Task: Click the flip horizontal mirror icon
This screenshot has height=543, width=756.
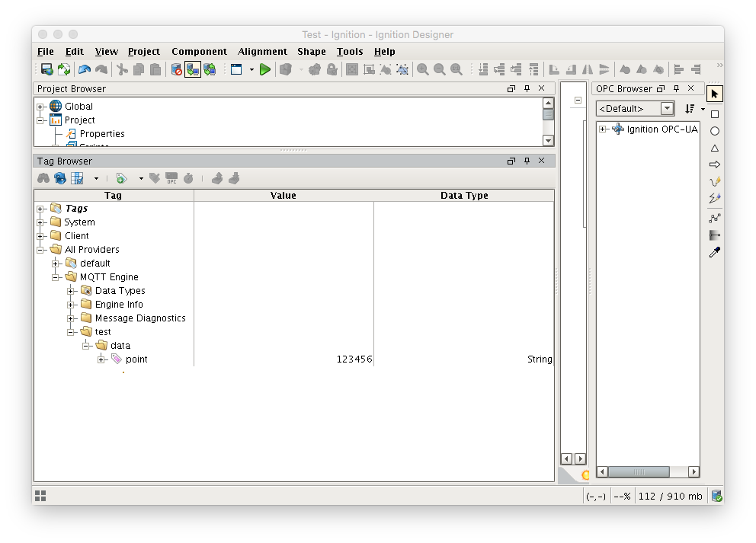Action: (588, 69)
